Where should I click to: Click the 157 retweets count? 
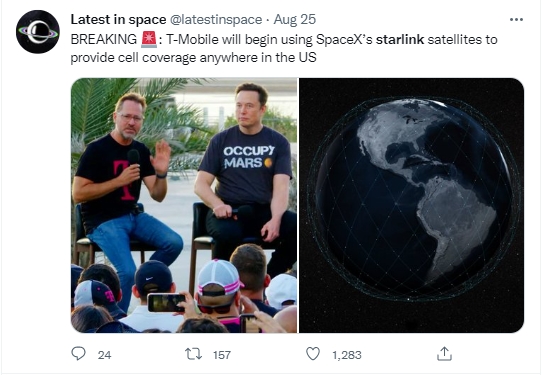[x=222, y=355]
